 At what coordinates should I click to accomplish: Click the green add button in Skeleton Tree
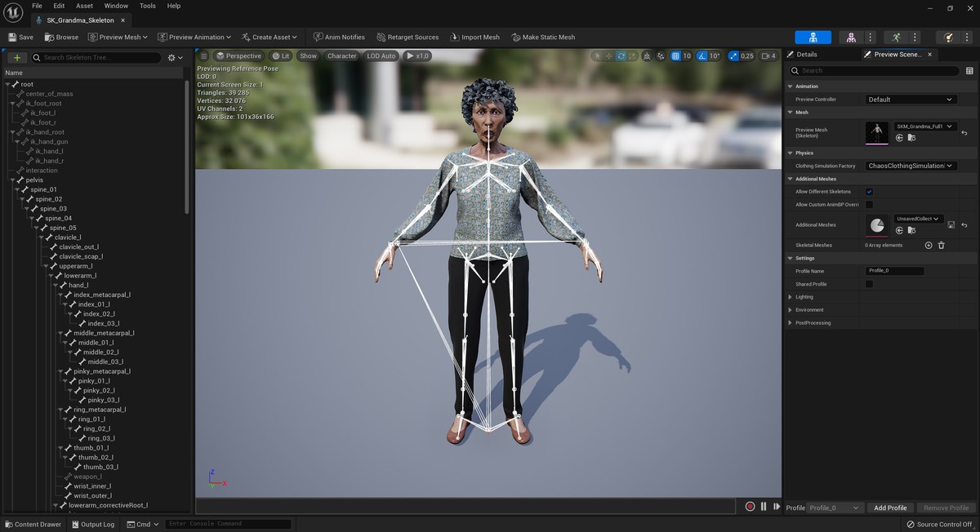pyautogui.click(x=17, y=58)
